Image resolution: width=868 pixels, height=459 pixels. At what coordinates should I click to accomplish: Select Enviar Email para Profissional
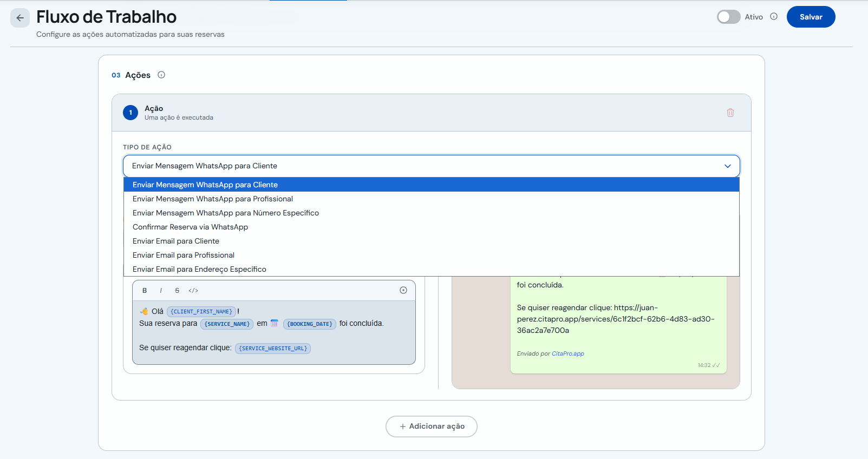(432, 255)
